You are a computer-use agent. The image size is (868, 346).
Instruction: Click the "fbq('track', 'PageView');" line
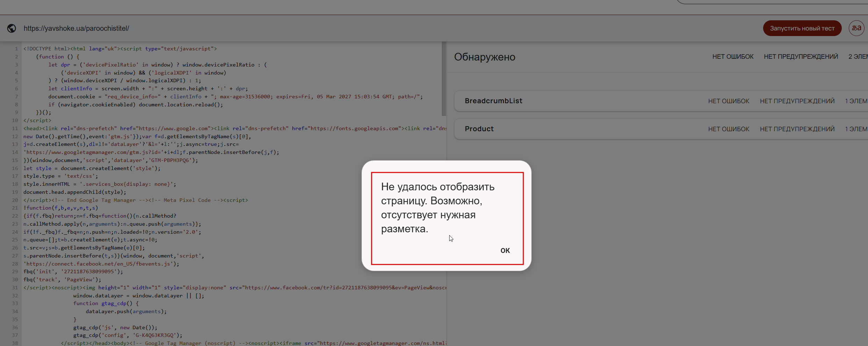point(62,280)
